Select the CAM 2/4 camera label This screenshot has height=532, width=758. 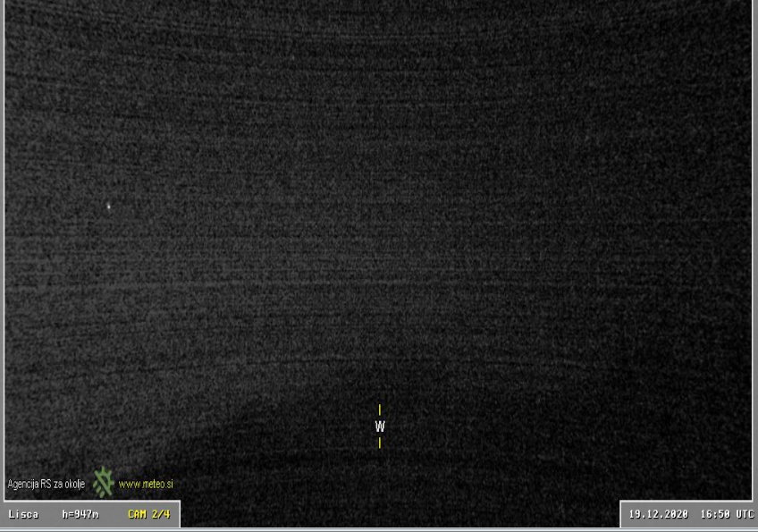pos(148,514)
